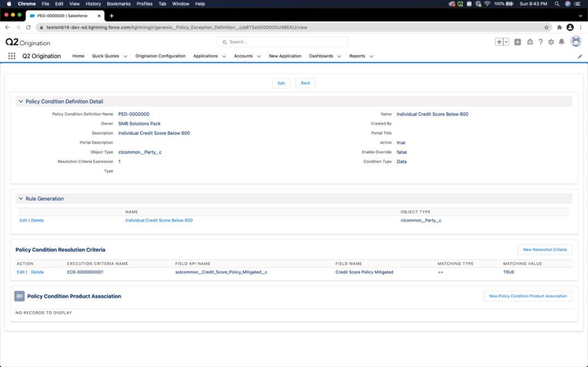Click the site lock icon in the address bar
This screenshot has height=367, width=588.
tap(41, 27)
